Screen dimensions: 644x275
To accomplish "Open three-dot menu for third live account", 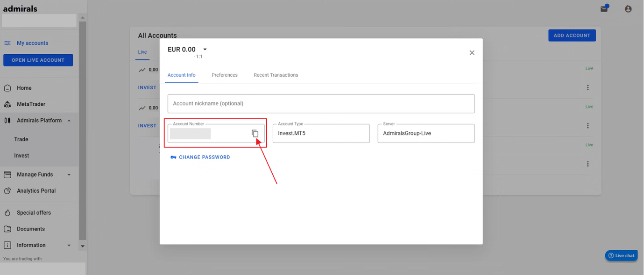I will point(587,164).
